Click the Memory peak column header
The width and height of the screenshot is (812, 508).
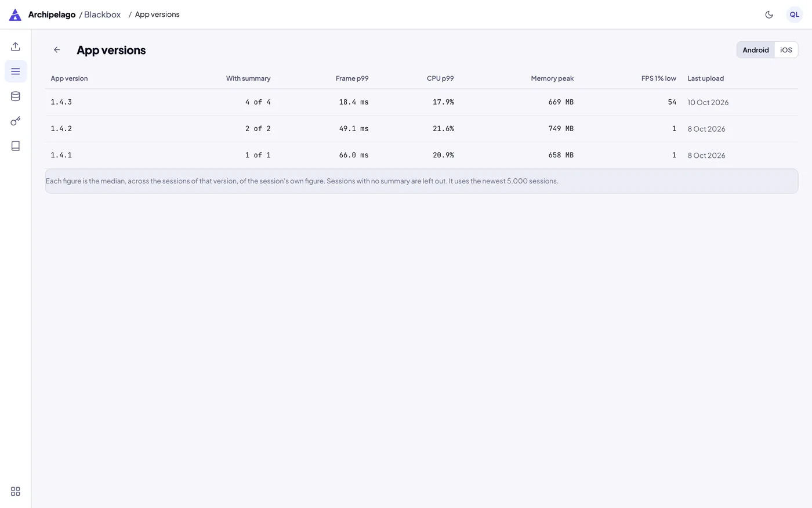[552, 78]
